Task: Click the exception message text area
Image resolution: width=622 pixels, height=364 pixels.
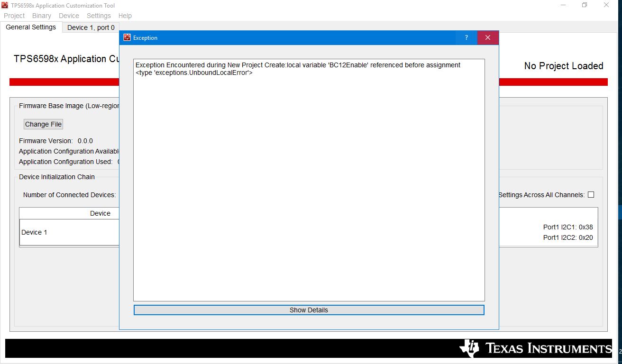Action: click(x=309, y=180)
